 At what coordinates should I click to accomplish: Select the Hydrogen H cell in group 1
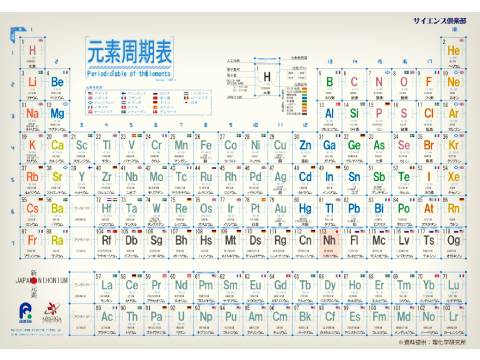32,53
